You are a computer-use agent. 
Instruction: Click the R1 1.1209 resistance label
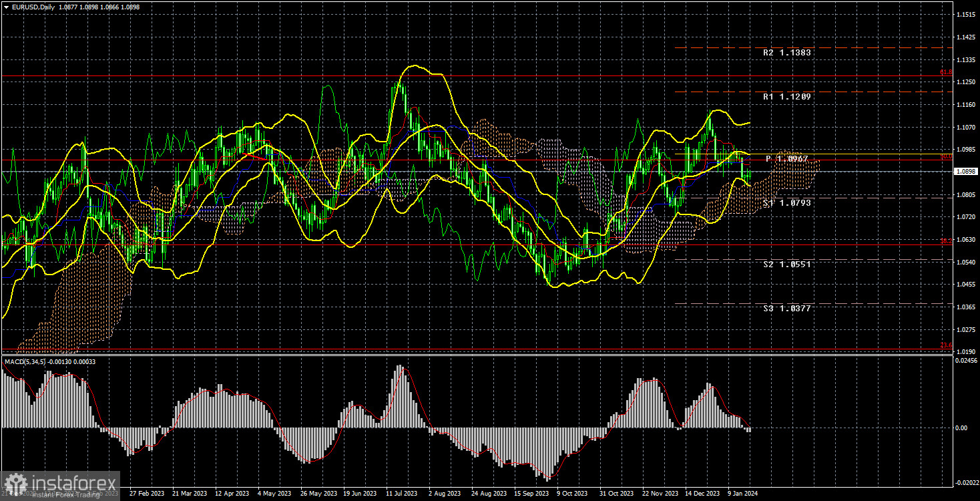coord(788,97)
